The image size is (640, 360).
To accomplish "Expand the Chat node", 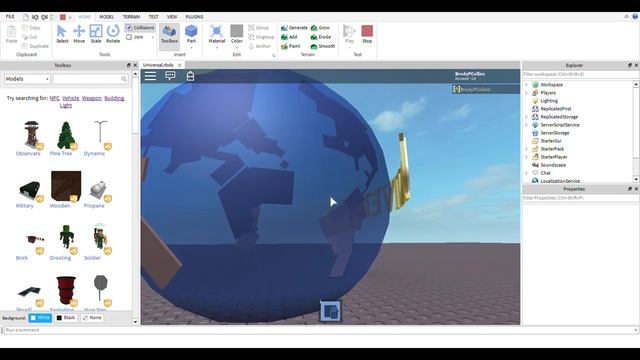I will (x=526, y=173).
